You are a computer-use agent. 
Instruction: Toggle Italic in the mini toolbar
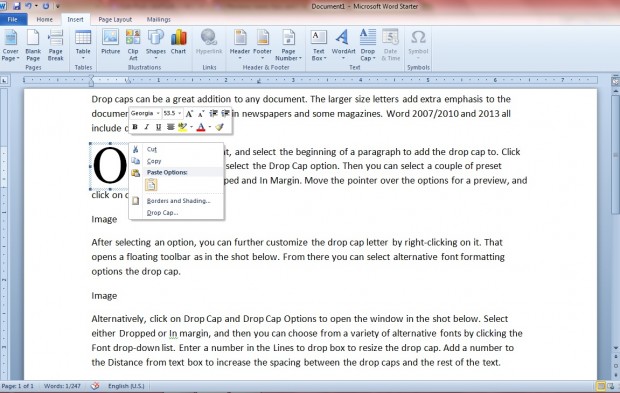click(x=147, y=127)
